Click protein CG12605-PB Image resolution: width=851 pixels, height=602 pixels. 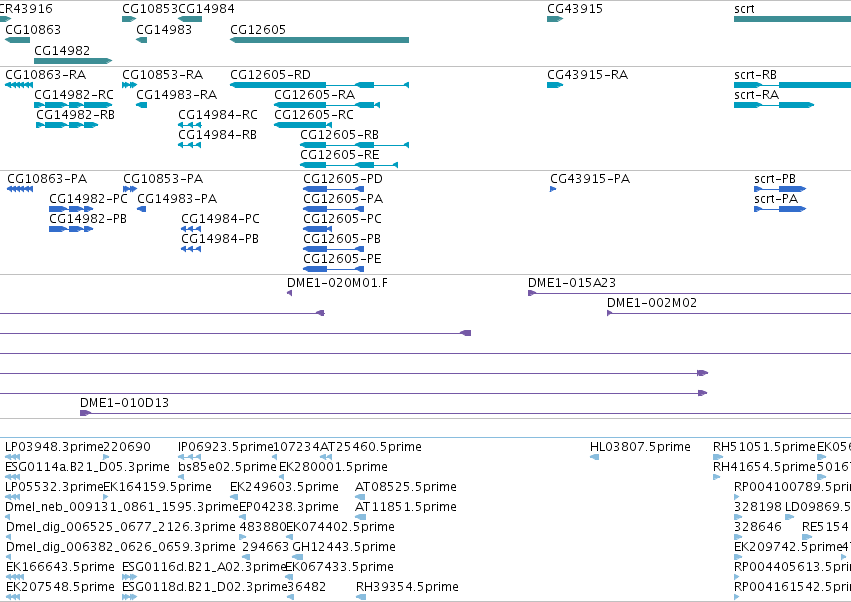(334, 249)
